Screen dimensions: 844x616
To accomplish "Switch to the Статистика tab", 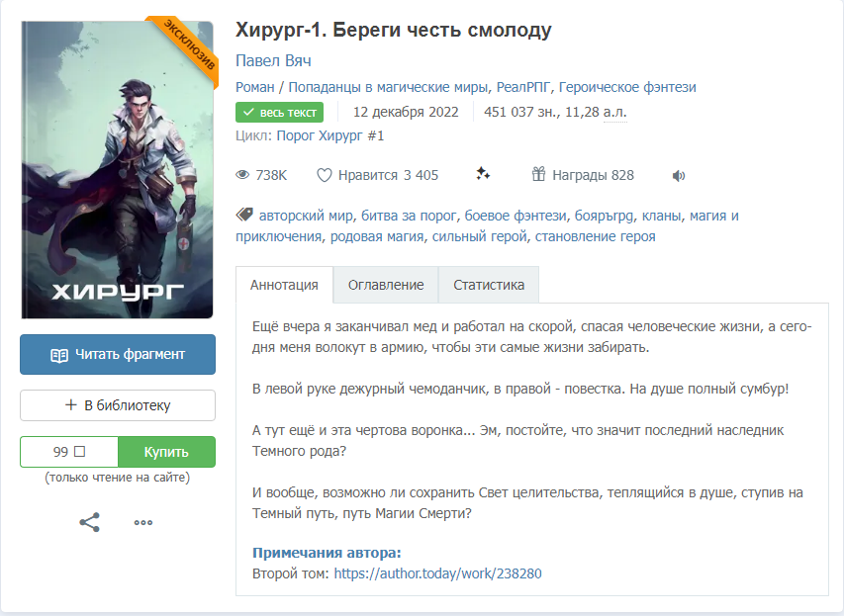I will (489, 285).
